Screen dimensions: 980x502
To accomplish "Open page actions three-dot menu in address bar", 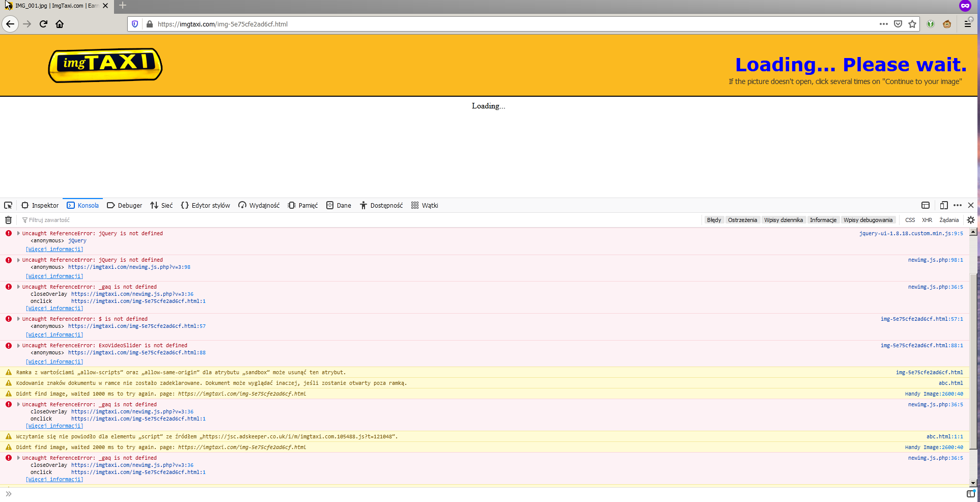I will [884, 24].
